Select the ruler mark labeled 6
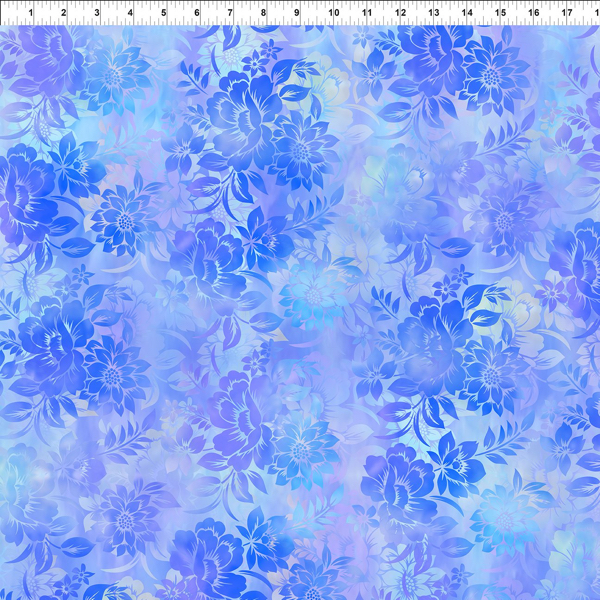Image resolution: width=600 pixels, height=600 pixels. (x=197, y=13)
